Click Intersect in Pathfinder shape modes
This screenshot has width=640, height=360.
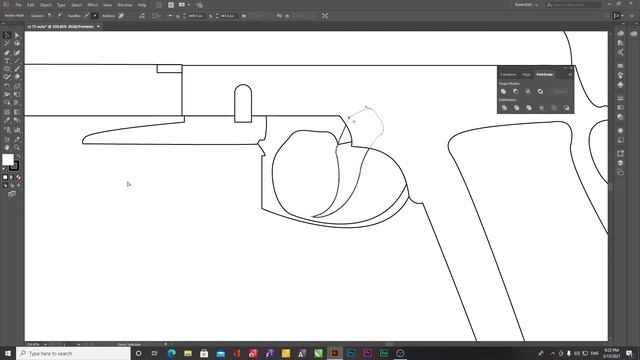528,91
